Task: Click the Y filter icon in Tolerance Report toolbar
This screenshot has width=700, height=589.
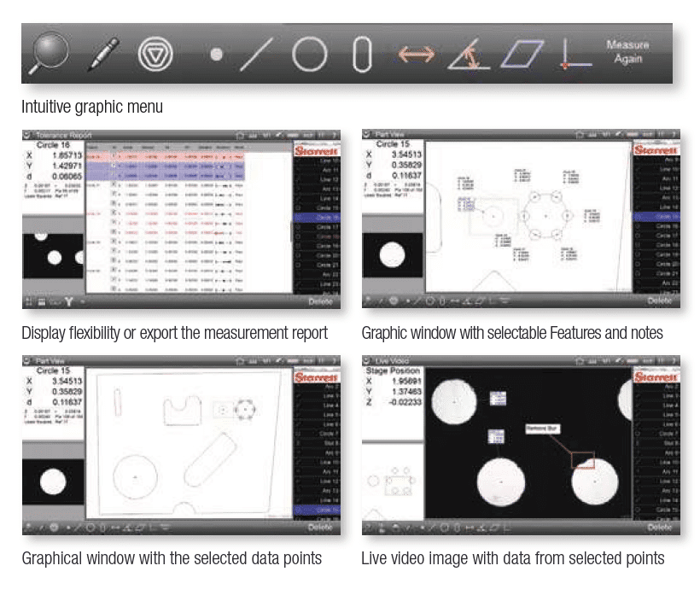Action: coord(69,302)
